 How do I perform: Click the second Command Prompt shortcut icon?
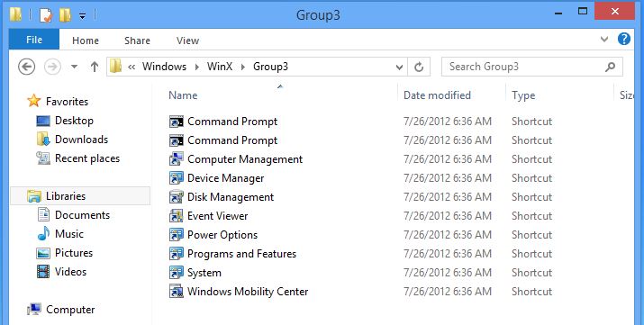click(177, 140)
